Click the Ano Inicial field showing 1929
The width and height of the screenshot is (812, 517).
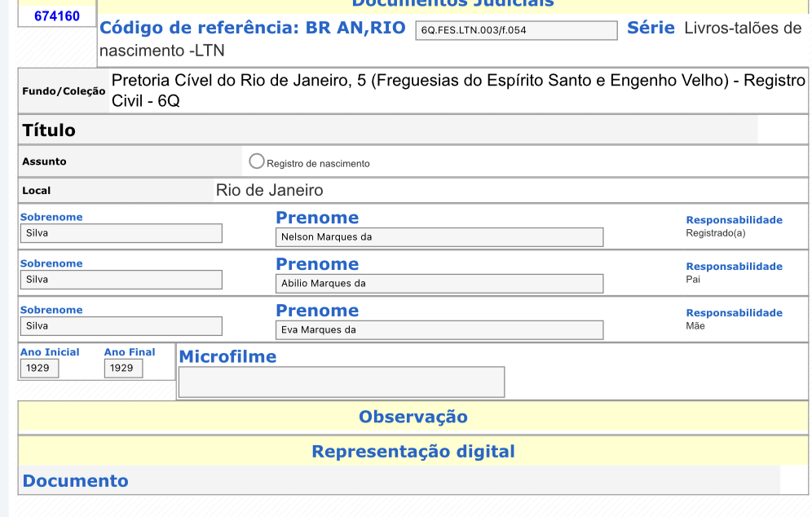(x=40, y=369)
